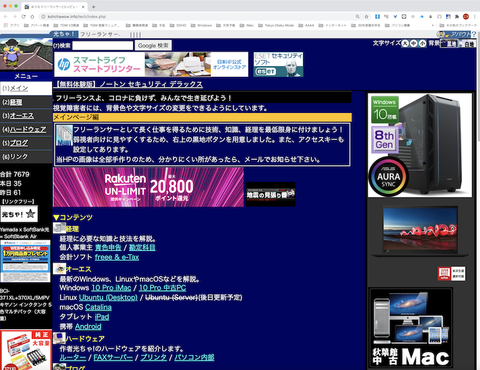
Task: Open the iPad link
Action: tap(102, 317)
